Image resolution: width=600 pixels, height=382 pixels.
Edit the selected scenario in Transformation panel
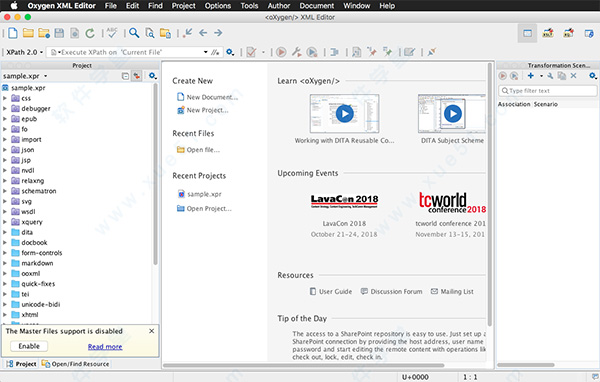[550, 76]
